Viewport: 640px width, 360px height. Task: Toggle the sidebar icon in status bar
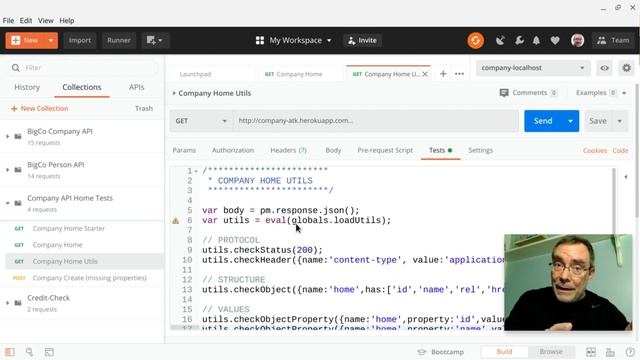[10, 352]
